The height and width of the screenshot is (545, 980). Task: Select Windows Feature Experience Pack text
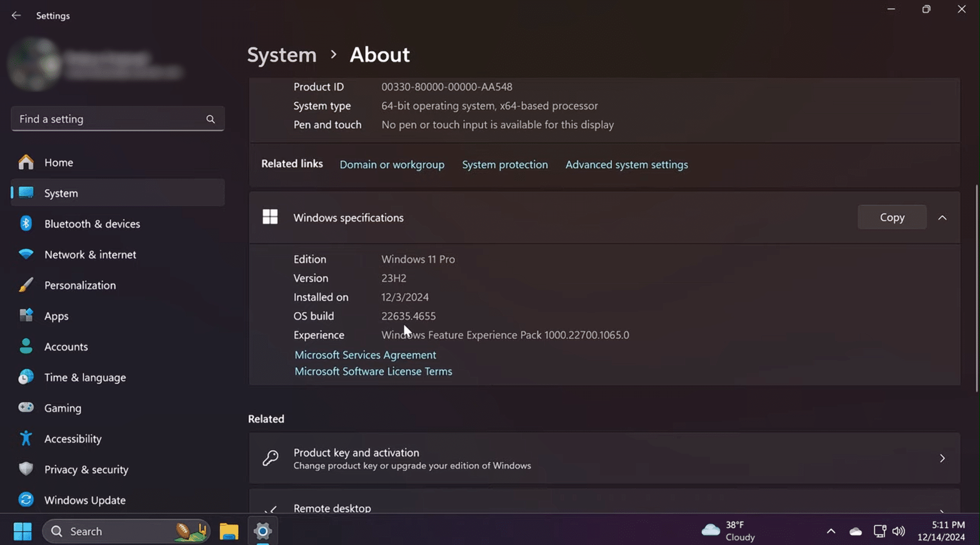pos(505,335)
